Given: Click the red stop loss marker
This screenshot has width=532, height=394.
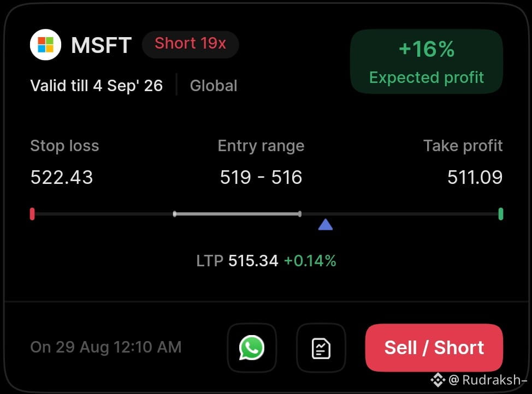Looking at the screenshot, I should (32, 214).
